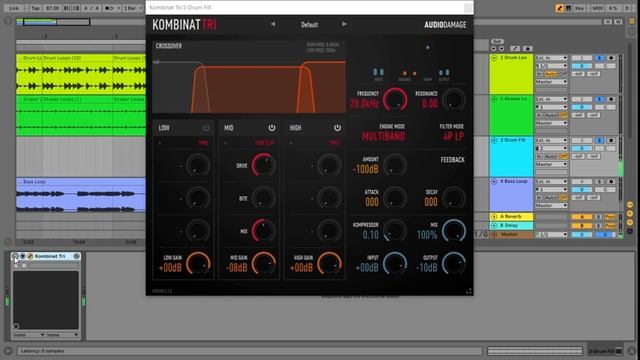Image resolution: width=640 pixels, height=360 pixels.
Task: Click the Kombinat Tri device save preset icon
Action: [76, 256]
